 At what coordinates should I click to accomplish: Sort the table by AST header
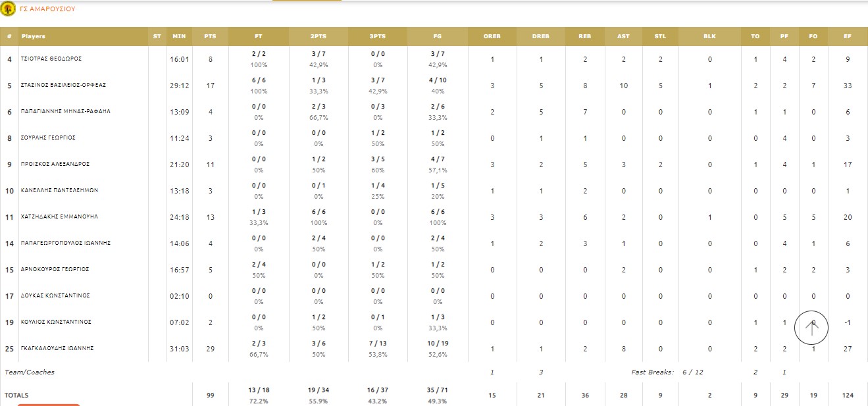point(623,36)
